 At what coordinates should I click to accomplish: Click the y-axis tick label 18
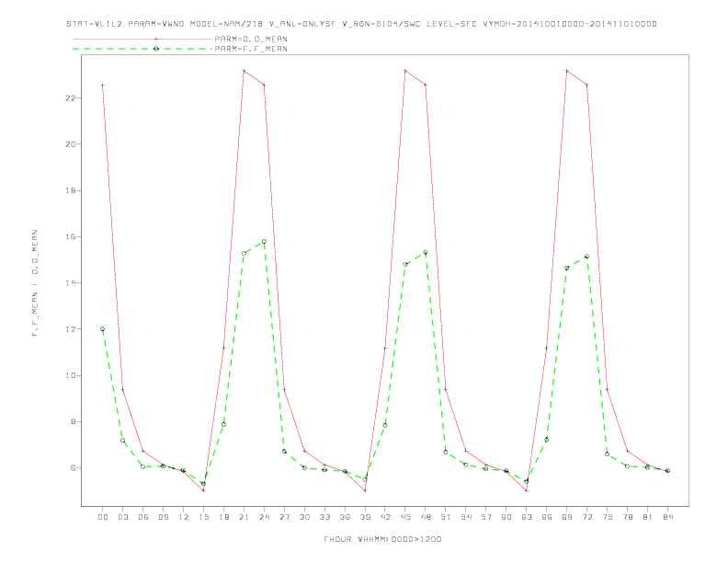click(x=71, y=190)
